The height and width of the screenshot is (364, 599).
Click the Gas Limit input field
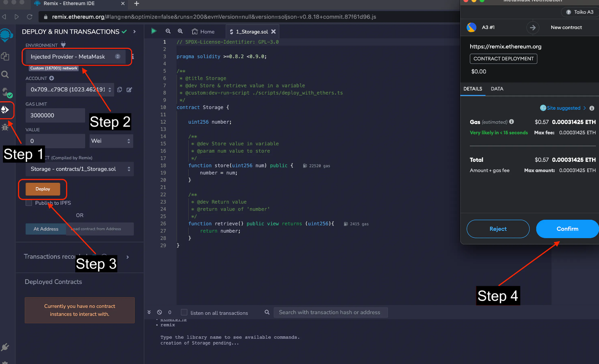(x=55, y=115)
